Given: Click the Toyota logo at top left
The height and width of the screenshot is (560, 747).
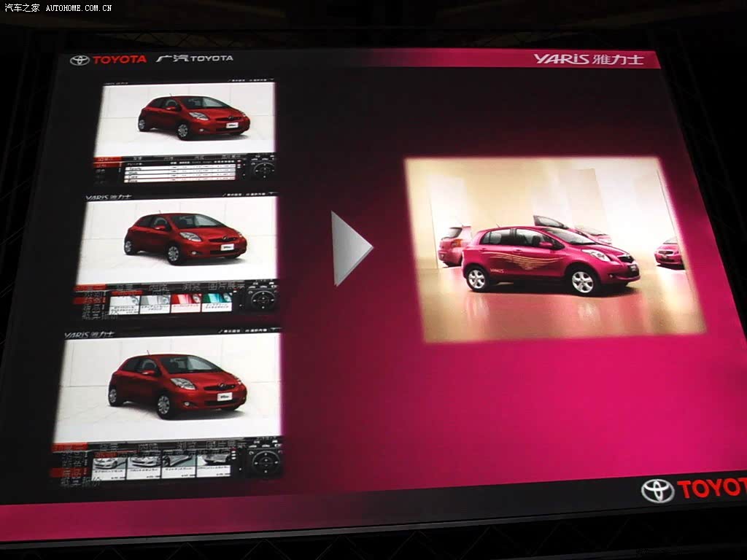Looking at the screenshot, I should 108,60.
